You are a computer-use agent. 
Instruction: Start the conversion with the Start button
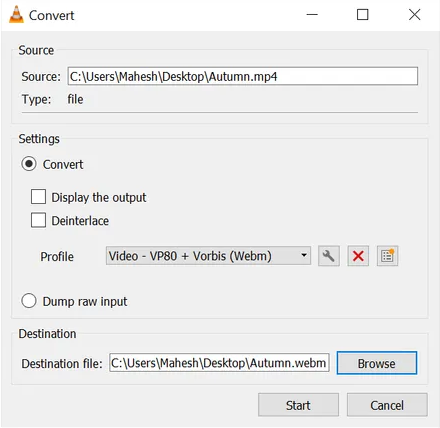(x=298, y=405)
